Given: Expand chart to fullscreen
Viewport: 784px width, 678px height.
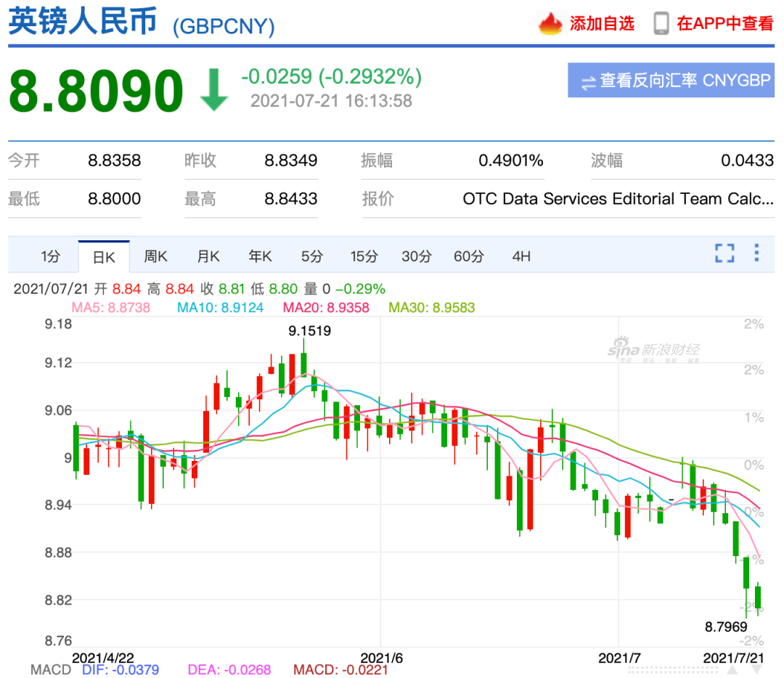Looking at the screenshot, I should [724, 253].
